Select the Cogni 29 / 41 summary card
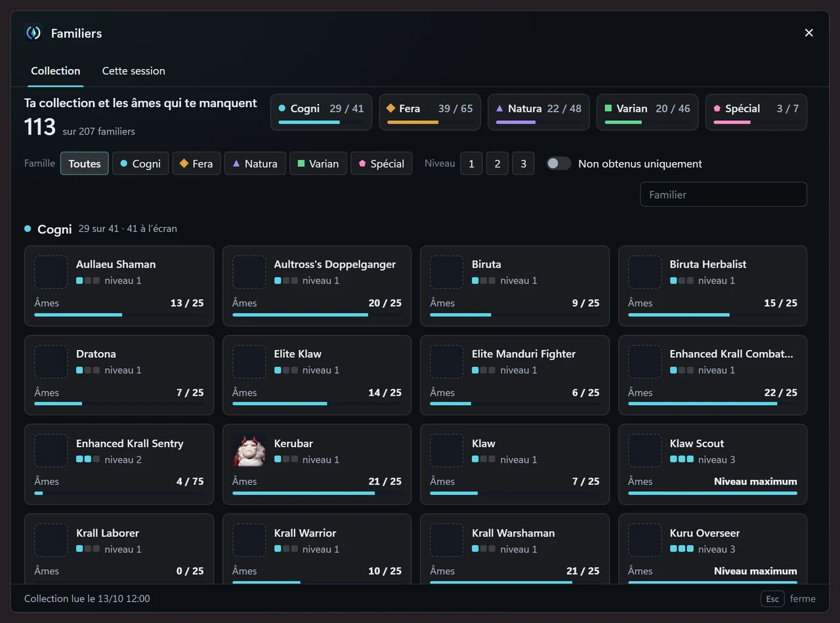 pyautogui.click(x=321, y=112)
